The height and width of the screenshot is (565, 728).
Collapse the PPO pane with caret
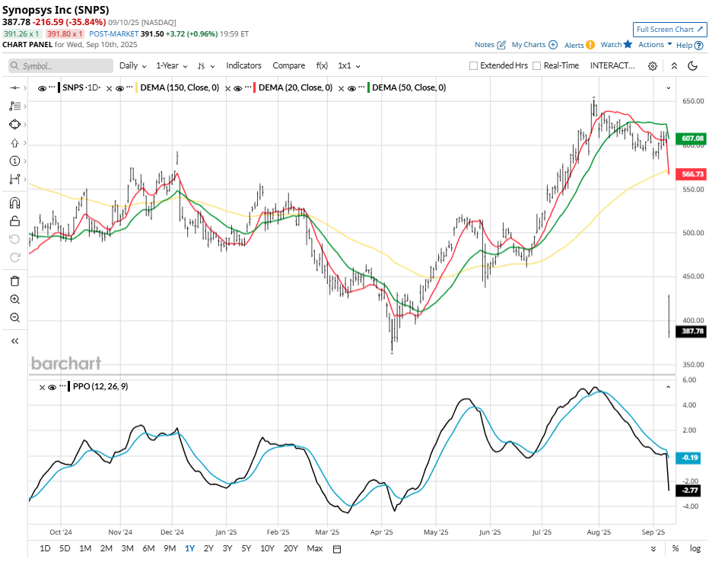tap(669, 387)
